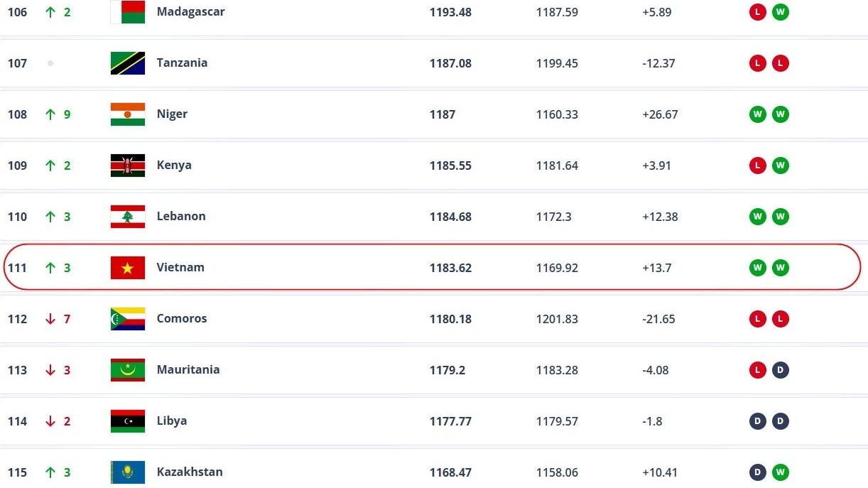
Task: Click the red L badge in Madagascar row
Action: tap(758, 12)
